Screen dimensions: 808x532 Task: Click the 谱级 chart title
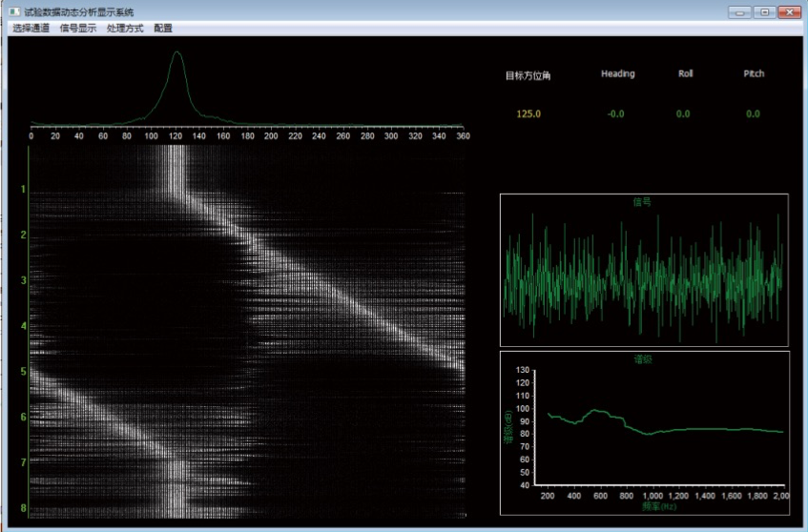coord(643,359)
